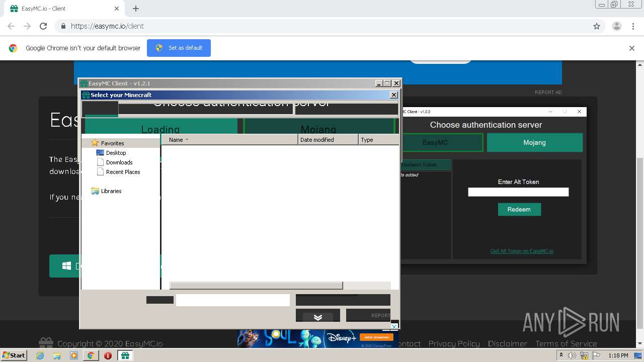644x362 pixels.
Task: Click the Set as default button
Action: click(x=179, y=48)
